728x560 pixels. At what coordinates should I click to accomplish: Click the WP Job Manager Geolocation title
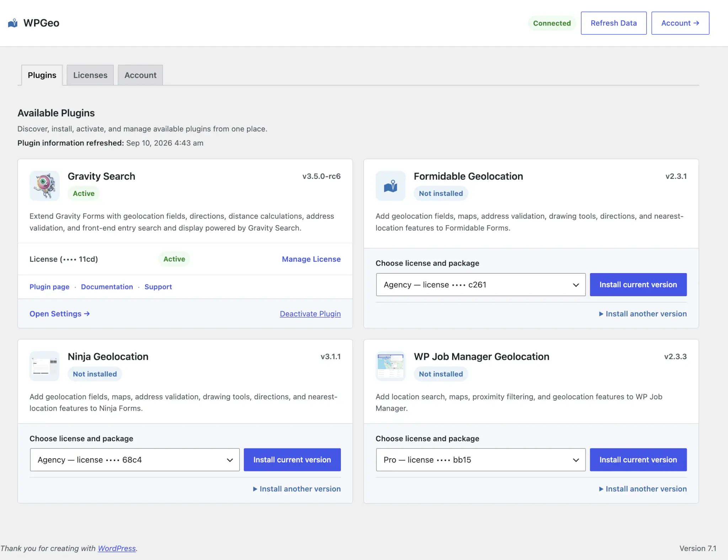click(x=481, y=356)
